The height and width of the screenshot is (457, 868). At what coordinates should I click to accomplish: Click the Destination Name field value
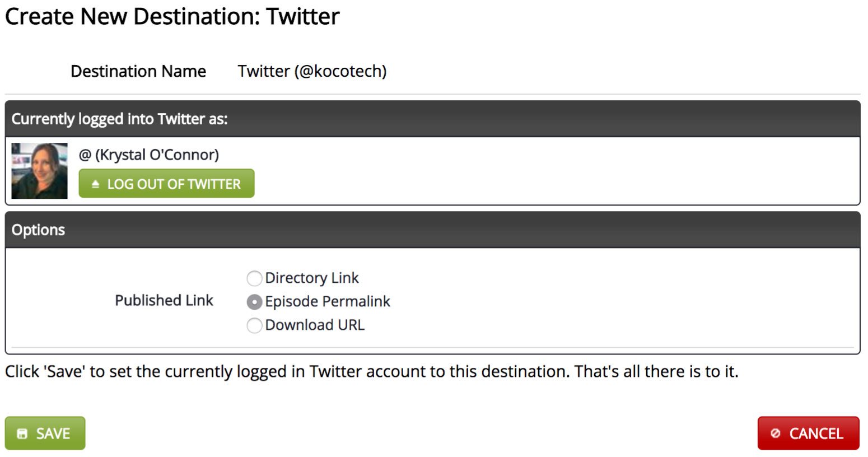312,71
